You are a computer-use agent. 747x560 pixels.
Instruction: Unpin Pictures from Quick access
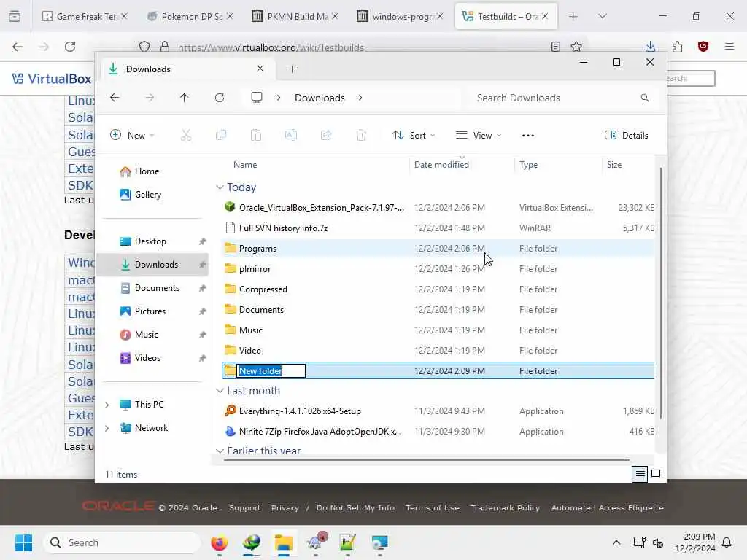tap(203, 311)
